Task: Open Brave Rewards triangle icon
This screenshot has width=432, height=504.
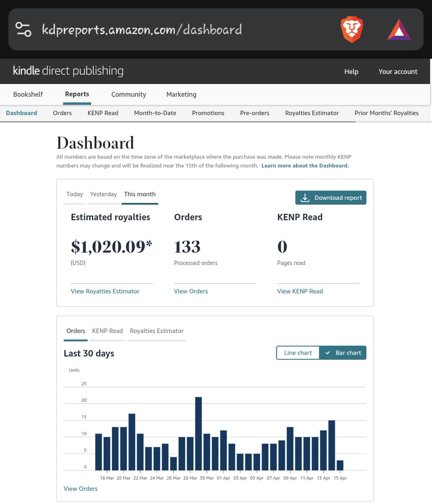Action: [399, 30]
